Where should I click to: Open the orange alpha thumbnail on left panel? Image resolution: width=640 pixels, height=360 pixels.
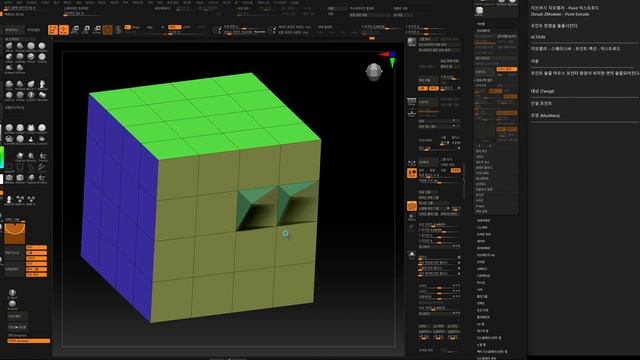point(15,233)
